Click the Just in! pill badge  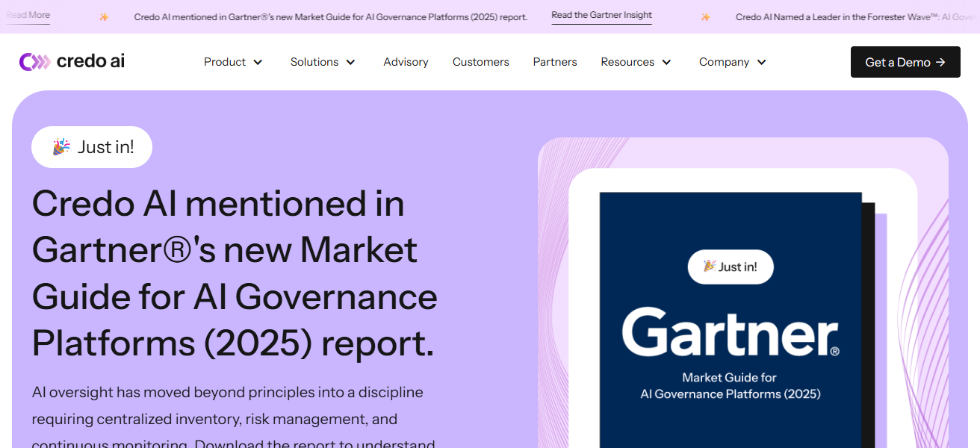pos(92,147)
